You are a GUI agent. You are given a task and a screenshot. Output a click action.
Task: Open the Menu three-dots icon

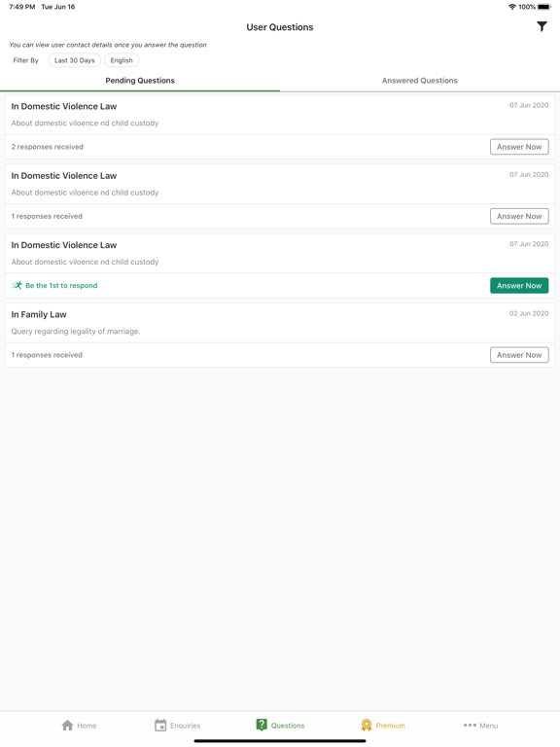point(470,725)
